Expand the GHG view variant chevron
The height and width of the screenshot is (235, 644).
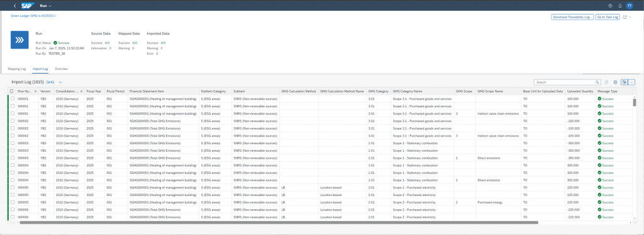[60, 83]
